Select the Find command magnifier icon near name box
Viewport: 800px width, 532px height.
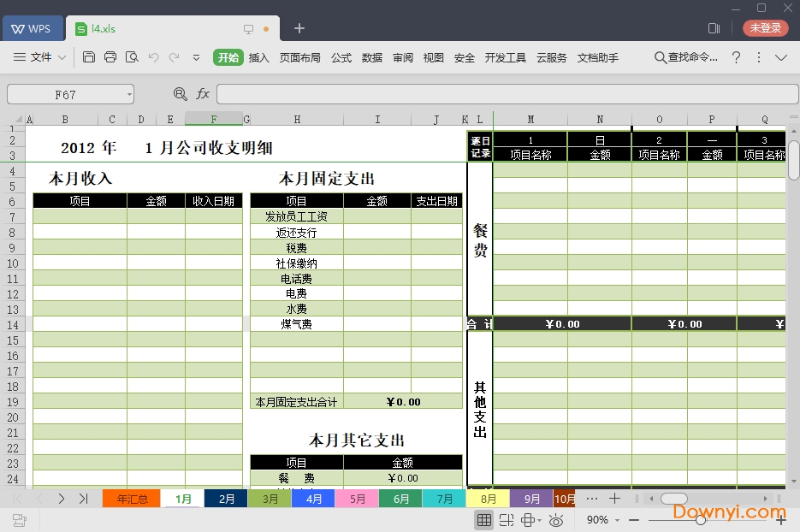tap(180, 94)
